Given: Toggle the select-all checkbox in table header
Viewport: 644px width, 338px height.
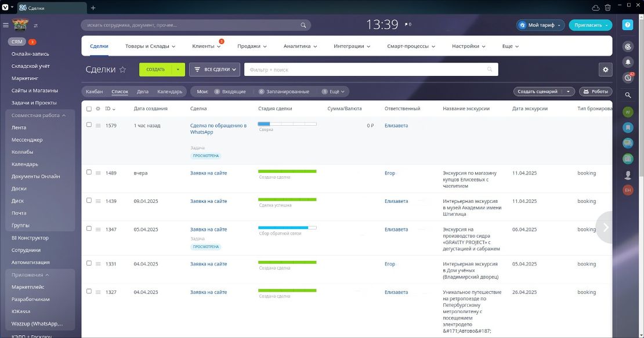Looking at the screenshot, I should click(x=89, y=108).
